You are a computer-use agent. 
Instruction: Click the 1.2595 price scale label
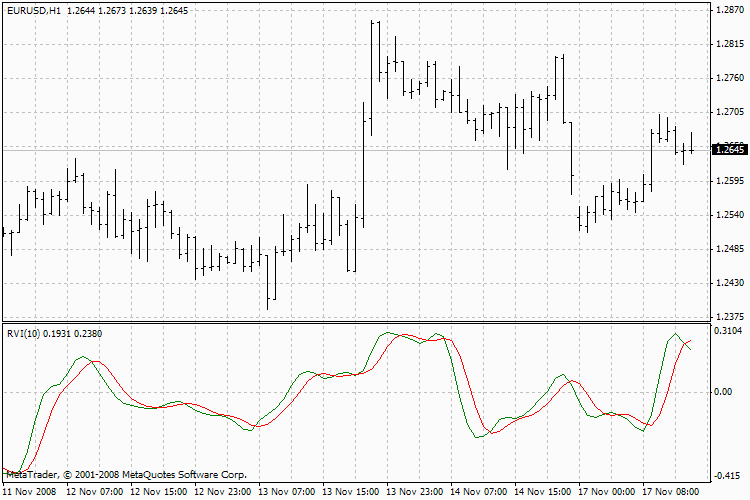[730, 181]
